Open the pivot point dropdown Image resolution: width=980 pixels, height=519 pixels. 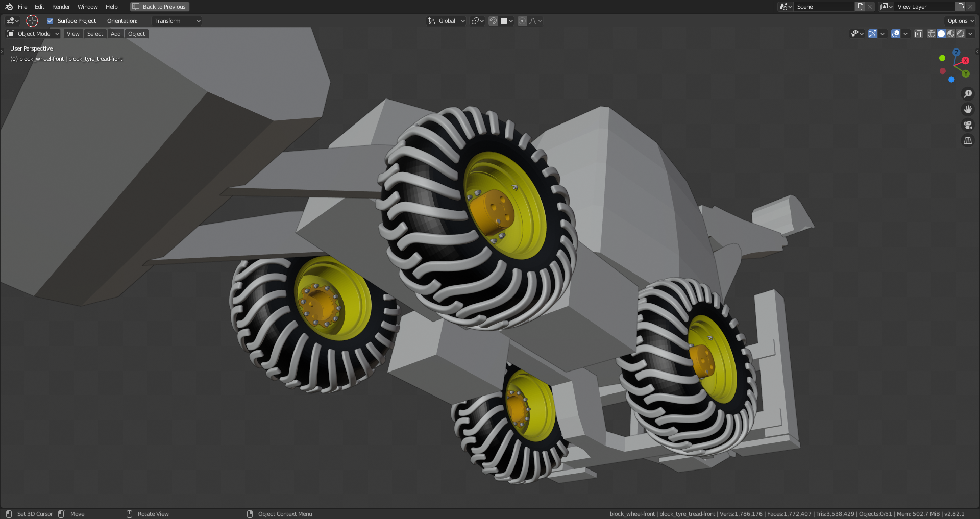(x=478, y=21)
